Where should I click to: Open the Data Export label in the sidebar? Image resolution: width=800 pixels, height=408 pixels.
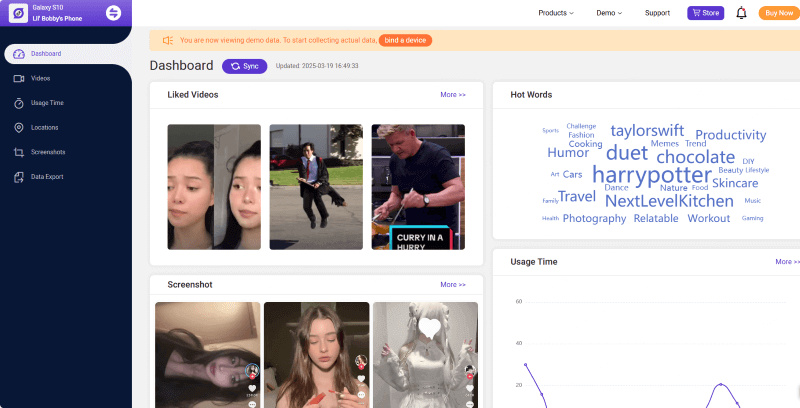(47, 177)
